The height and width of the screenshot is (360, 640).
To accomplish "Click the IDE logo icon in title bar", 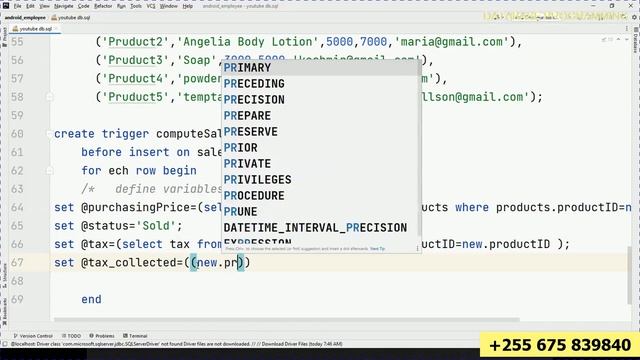I will (x=6, y=6).
